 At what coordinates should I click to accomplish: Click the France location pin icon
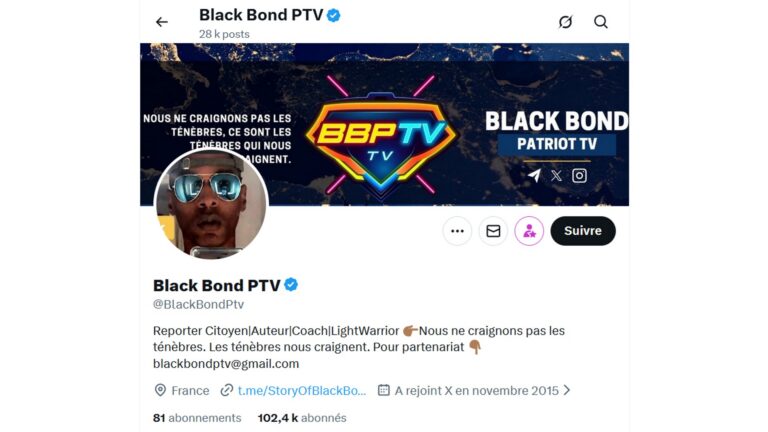(x=160, y=390)
